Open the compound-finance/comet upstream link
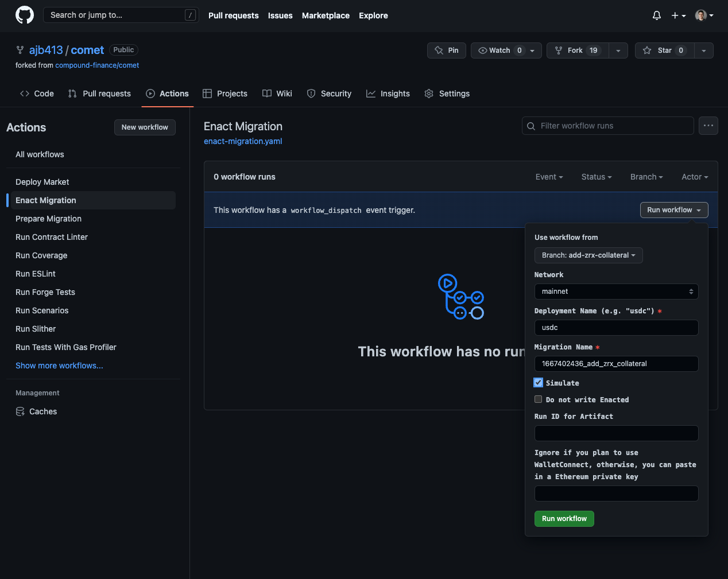This screenshot has width=728, height=579. coord(97,65)
